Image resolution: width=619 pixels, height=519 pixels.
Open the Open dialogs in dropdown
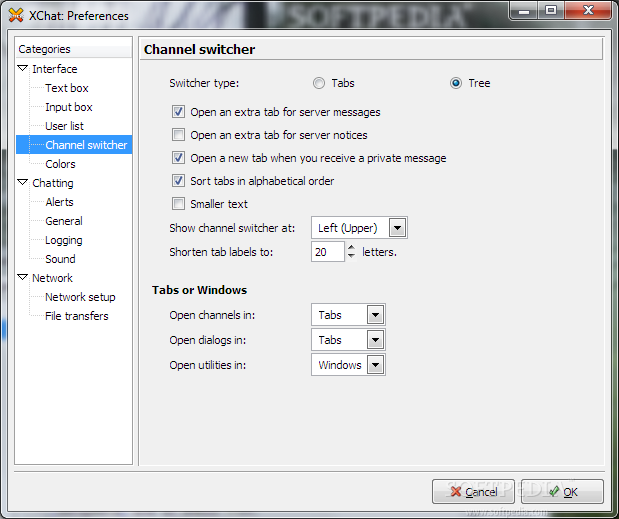tap(348, 340)
